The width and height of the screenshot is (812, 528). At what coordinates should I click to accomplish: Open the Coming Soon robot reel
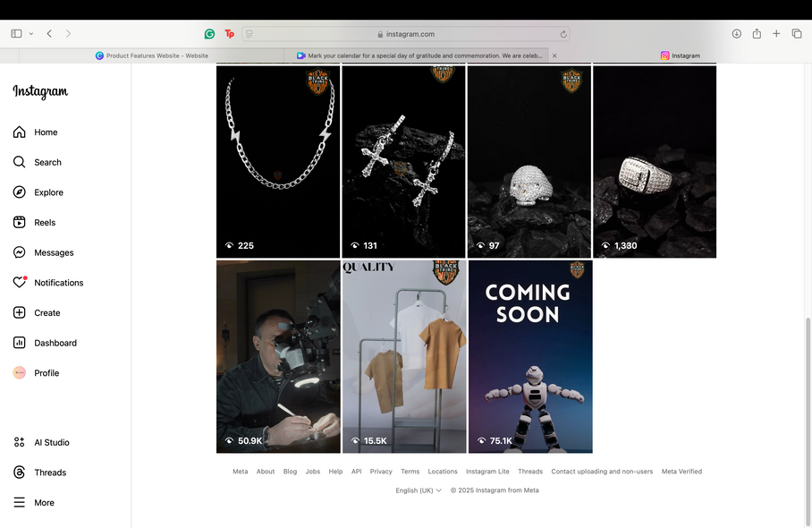530,357
